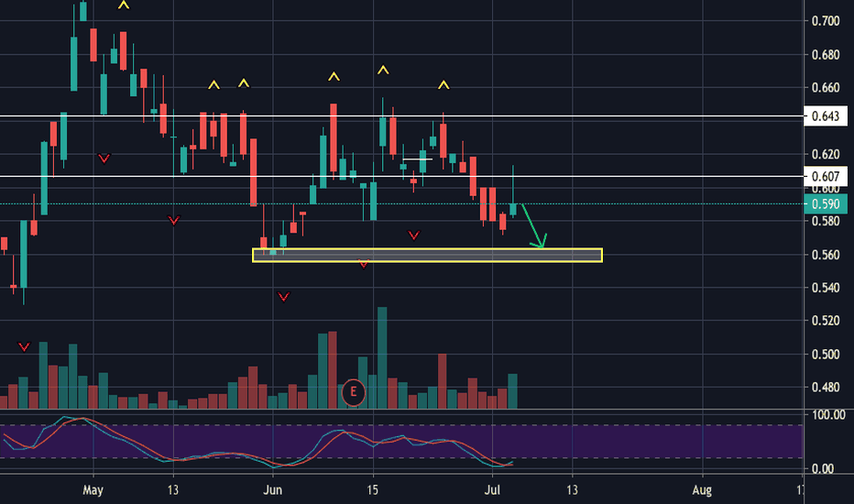Select the 0.607 price line label
854x504 pixels.
(825, 177)
